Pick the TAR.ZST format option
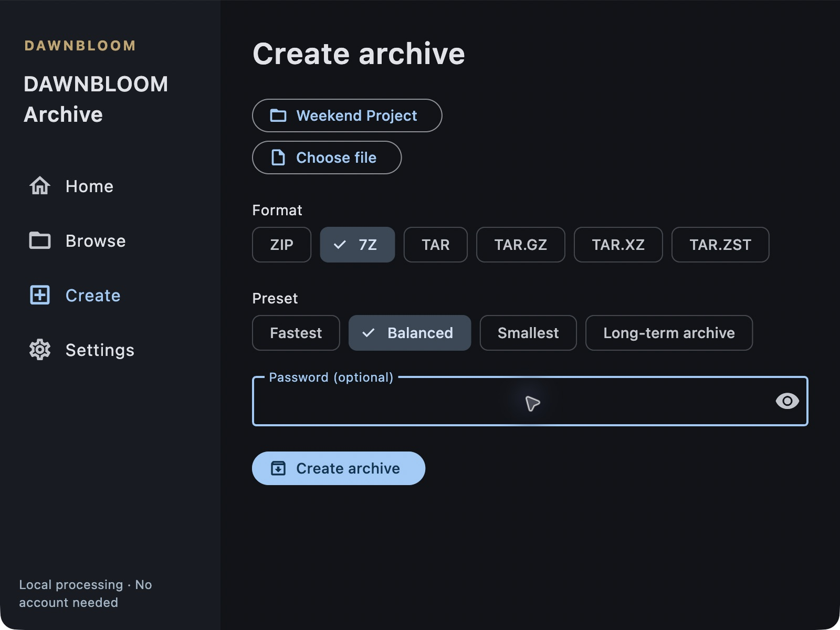Viewport: 840px width, 630px height. pyautogui.click(x=720, y=245)
